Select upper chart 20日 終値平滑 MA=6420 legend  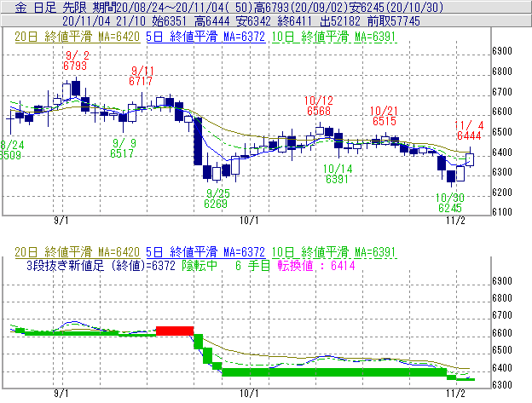(x=78, y=37)
